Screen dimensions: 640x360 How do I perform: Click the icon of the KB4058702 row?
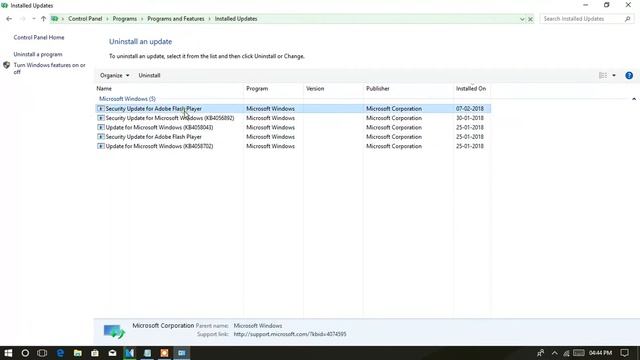click(100, 146)
